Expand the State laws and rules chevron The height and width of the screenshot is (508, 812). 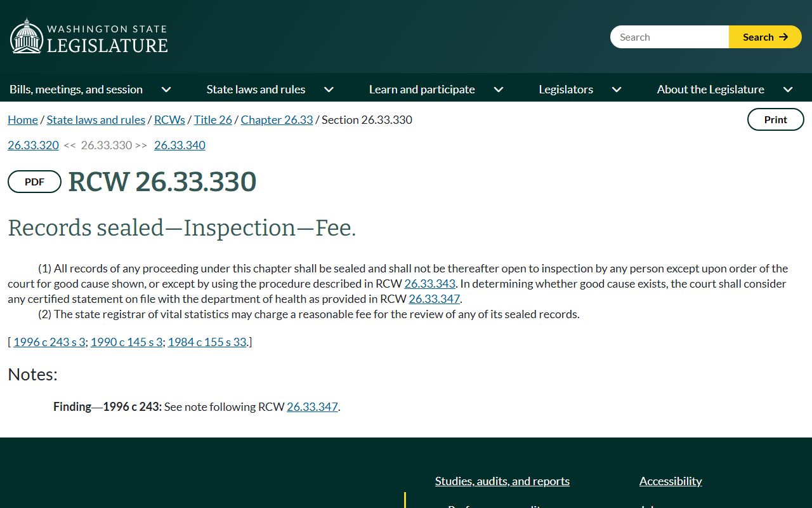[x=329, y=90]
